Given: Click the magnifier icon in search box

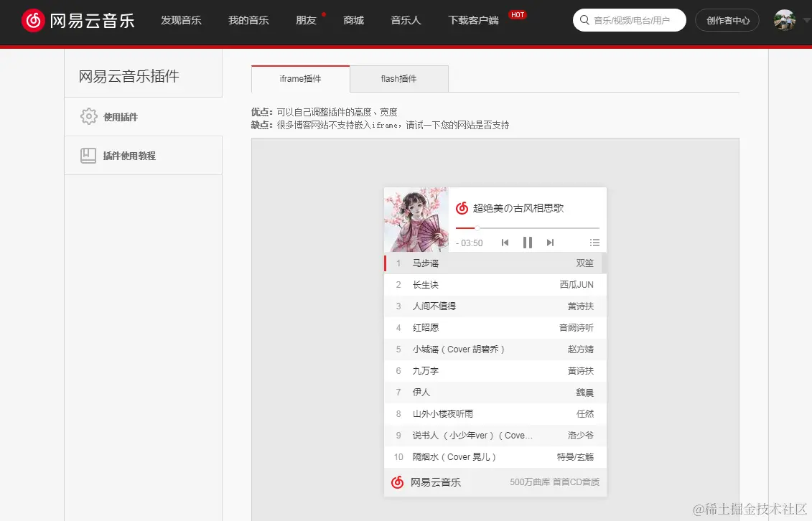Looking at the screenshot, I should 584,20.
